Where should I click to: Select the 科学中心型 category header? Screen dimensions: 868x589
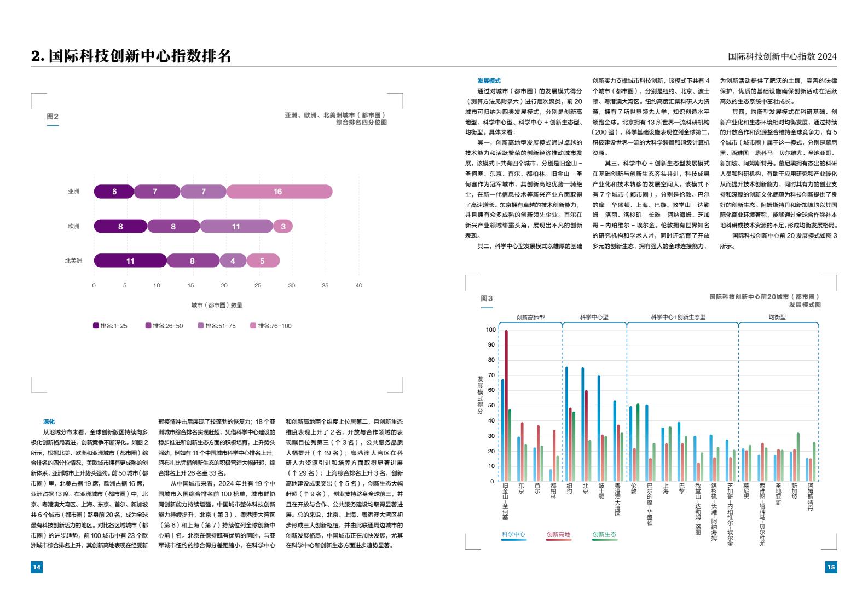594,317
